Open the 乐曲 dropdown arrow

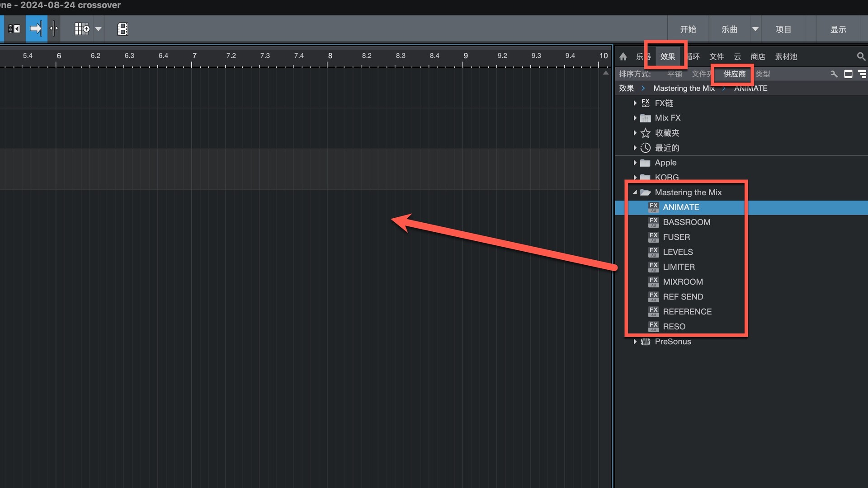click(x=755, y=29)
